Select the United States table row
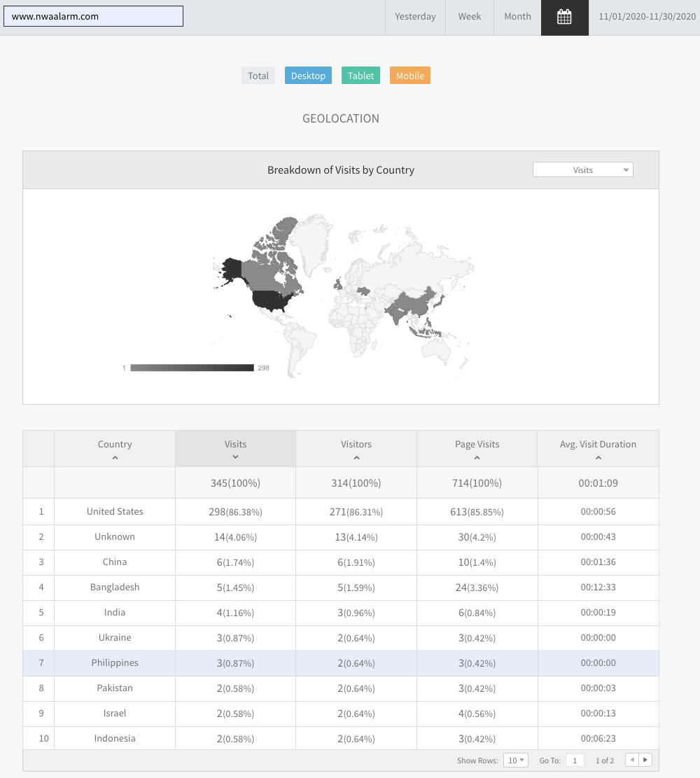 (341, 512)
